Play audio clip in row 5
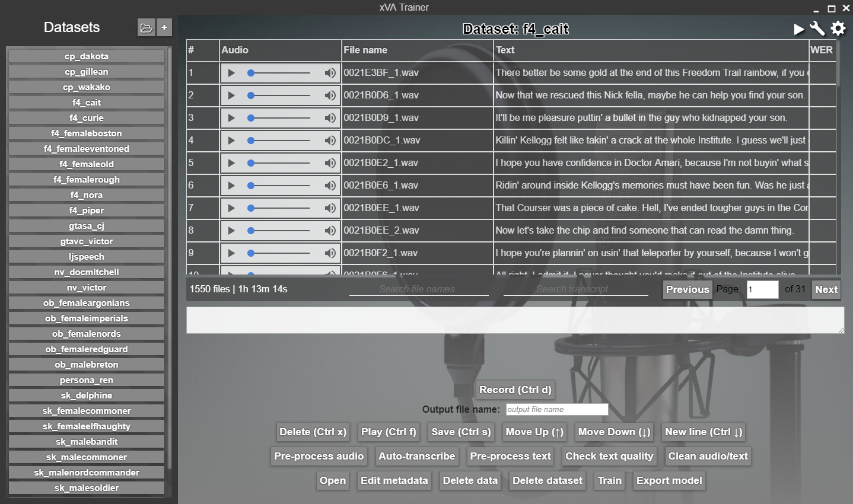 [x=231, y=163]
